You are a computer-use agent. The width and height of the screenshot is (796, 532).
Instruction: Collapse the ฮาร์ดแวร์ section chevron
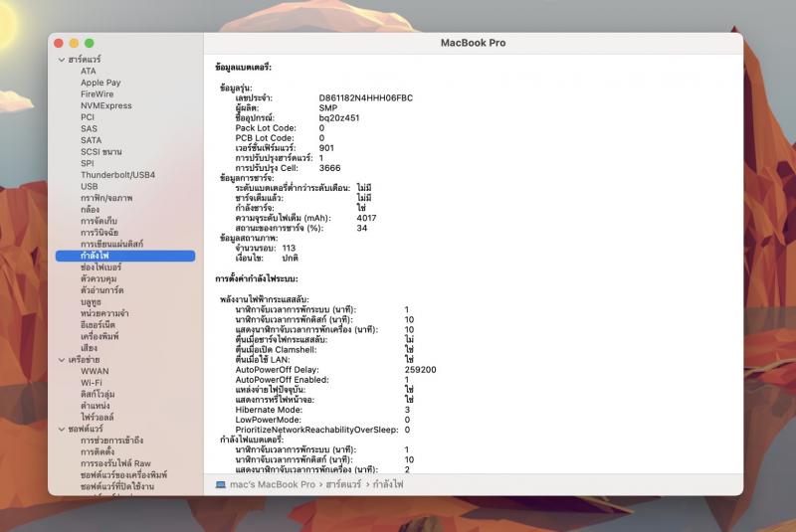(x=62, y=60)
